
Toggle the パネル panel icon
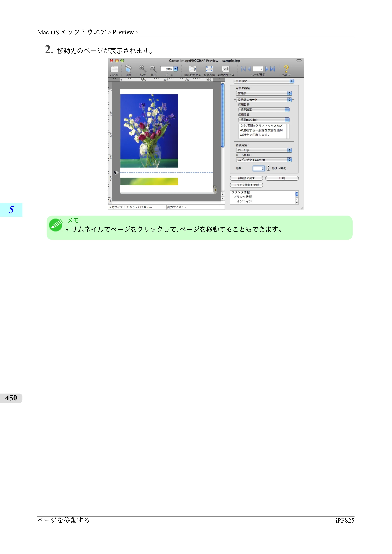(114, 69)
